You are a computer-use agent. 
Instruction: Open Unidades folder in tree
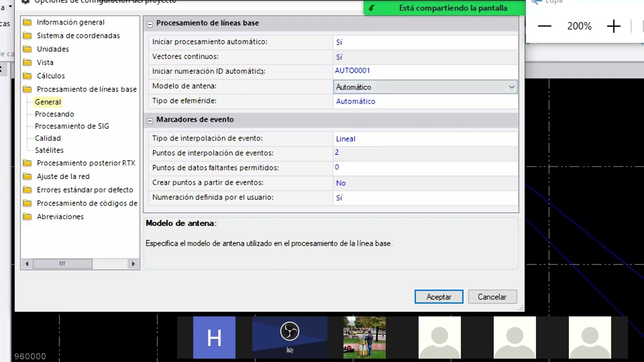click(53, 49)
